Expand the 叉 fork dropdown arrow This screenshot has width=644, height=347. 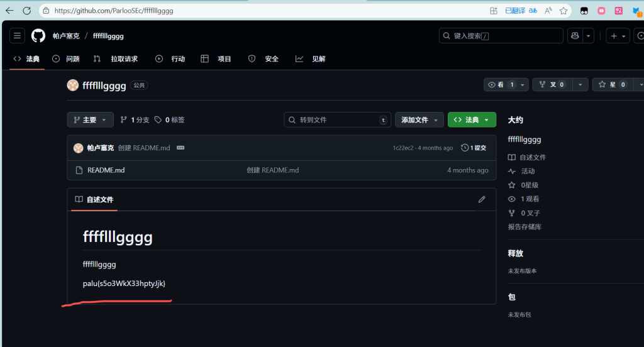point(580,84)
